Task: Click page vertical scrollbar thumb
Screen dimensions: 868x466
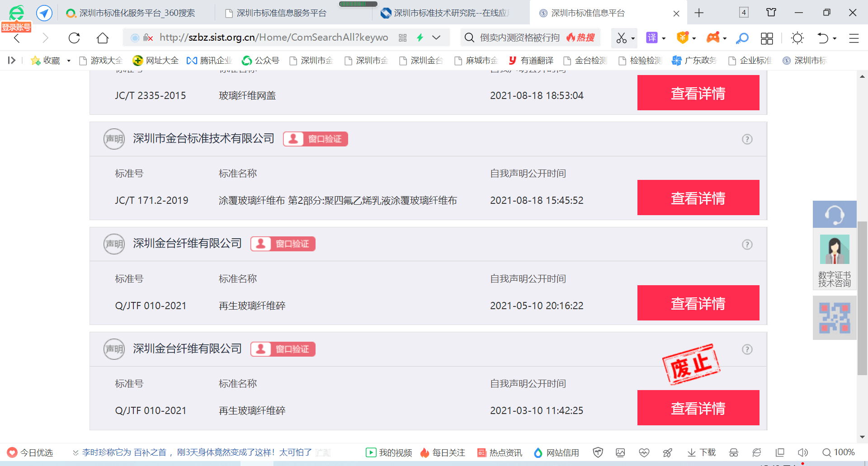Action: point(862,298)
